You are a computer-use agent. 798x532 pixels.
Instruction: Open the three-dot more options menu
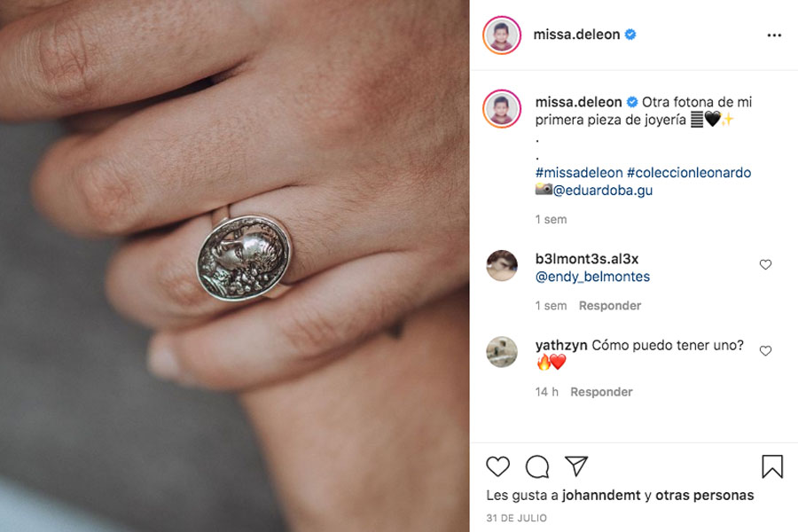pyautogui.click(x=774, y=35)
